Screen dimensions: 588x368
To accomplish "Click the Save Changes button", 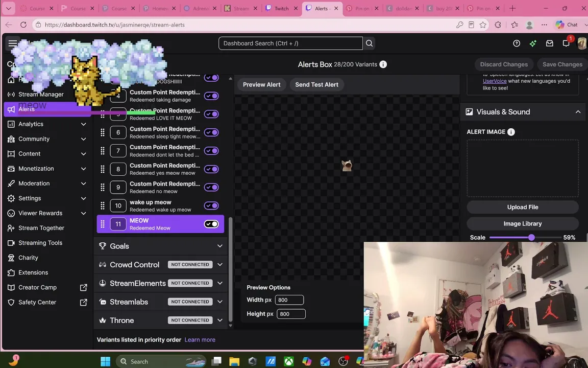I will (562, 64).
